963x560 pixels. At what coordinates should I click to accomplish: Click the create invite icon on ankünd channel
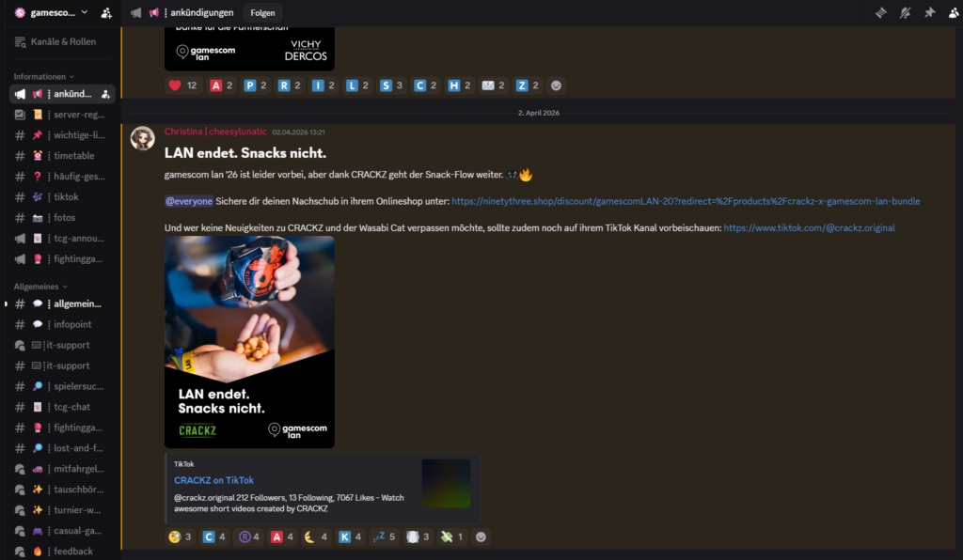pos(105,94)
